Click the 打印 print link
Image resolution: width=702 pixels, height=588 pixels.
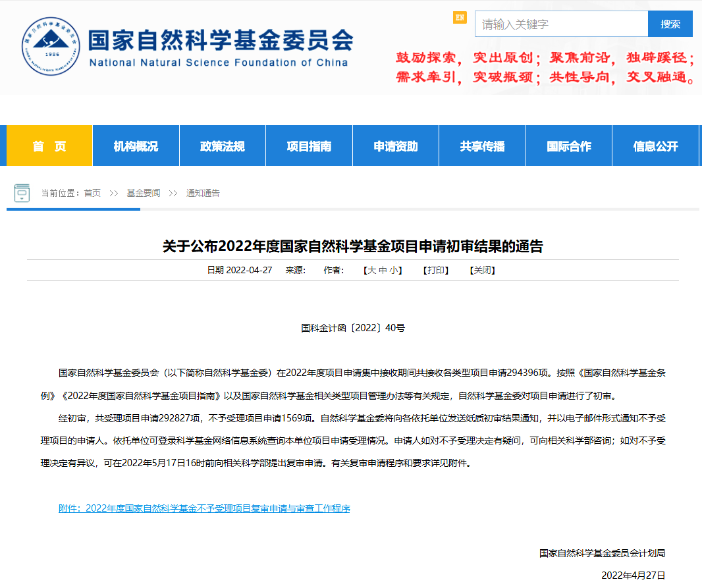(436, 270)
